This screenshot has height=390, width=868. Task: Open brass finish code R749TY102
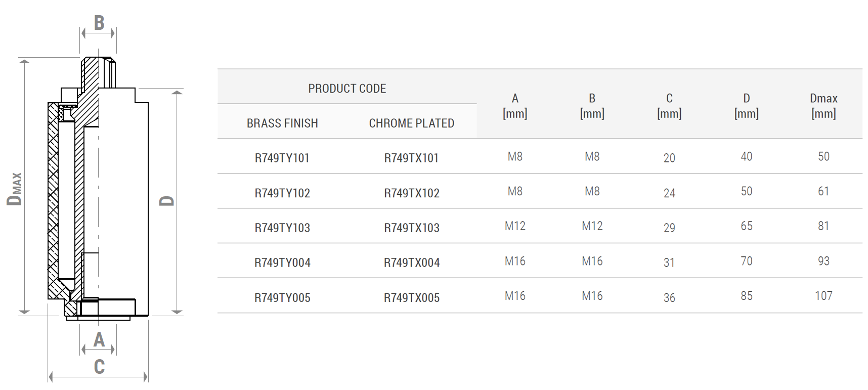pyautogui.click(x=282, y=193)
